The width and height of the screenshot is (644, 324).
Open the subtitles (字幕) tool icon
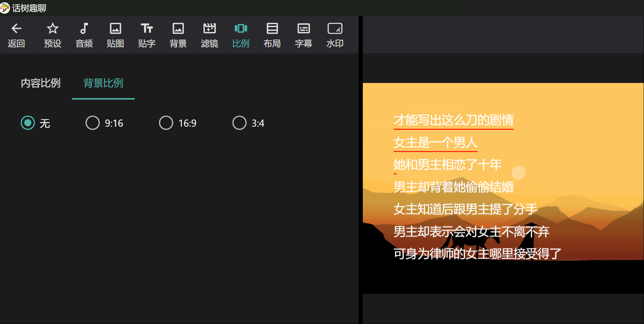[x=304, y=29]
